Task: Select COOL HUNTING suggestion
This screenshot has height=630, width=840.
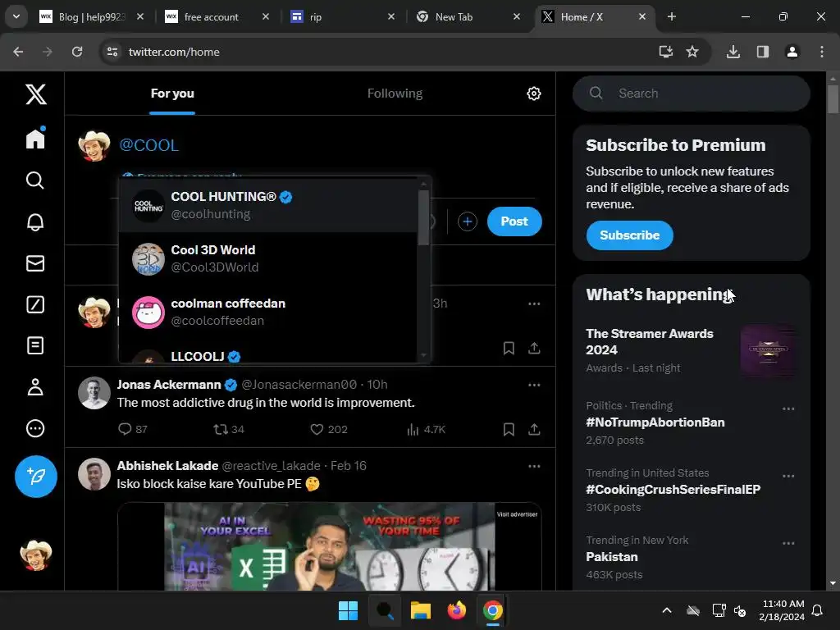Action: pos(268,205)
